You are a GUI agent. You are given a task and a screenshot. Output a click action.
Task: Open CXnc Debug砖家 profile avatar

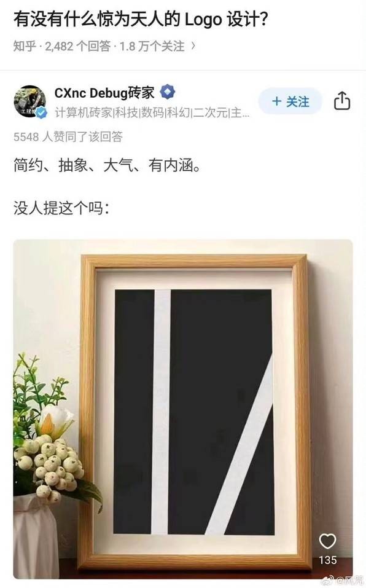tap(30, 101)
